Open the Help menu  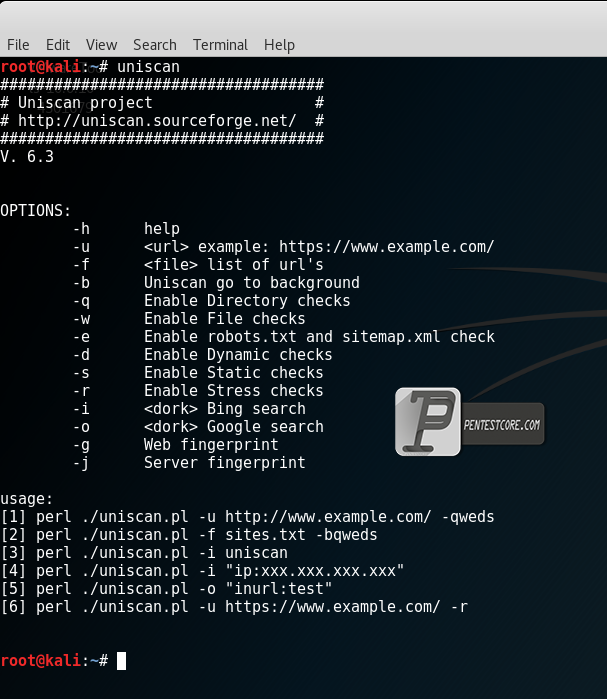[x=279, y=45]
